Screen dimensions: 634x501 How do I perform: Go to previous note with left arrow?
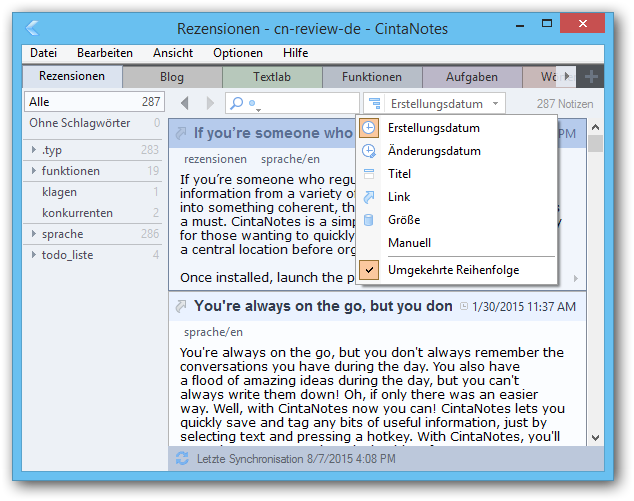pyautogui.click(x=185, y=104)
